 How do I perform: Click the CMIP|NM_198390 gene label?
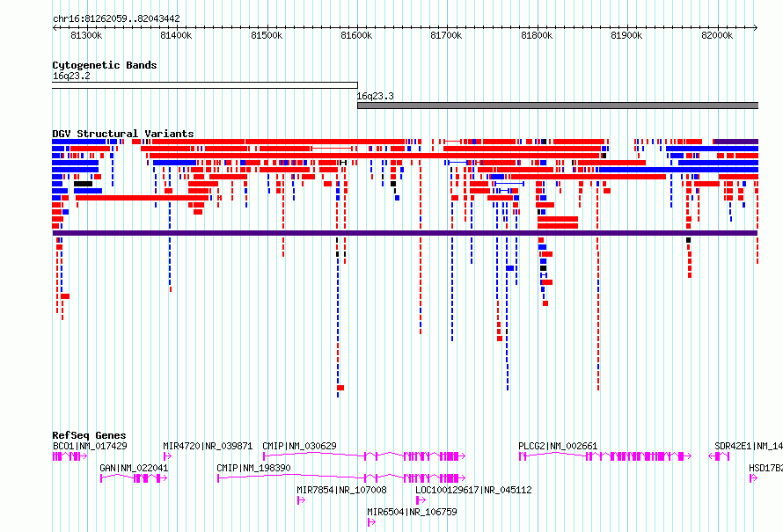tap(253, 468)
